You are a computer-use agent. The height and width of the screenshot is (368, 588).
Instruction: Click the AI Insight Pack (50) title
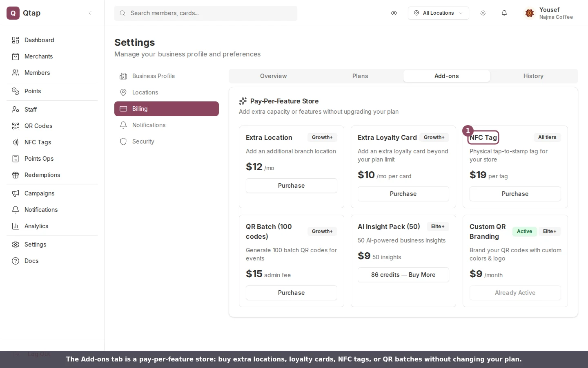click(x=389, y=227)
